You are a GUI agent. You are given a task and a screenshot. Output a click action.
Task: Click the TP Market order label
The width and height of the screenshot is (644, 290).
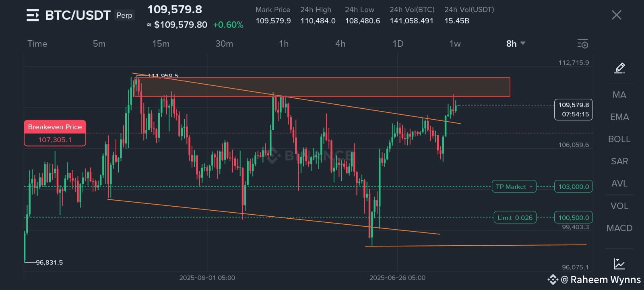pyautogui.click(x=514, y=186)
